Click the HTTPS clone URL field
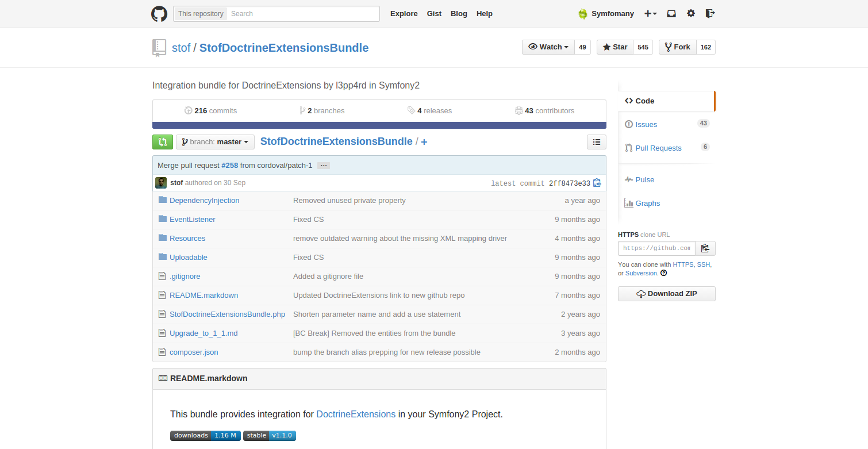 point(656,248)
